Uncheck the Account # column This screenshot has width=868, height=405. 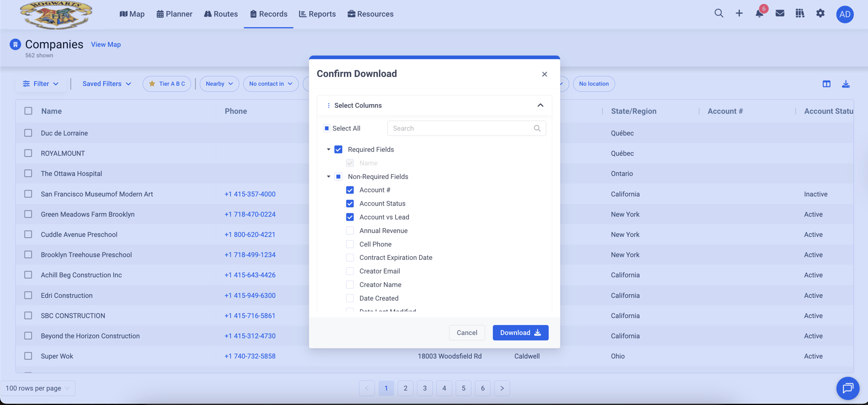350,190
